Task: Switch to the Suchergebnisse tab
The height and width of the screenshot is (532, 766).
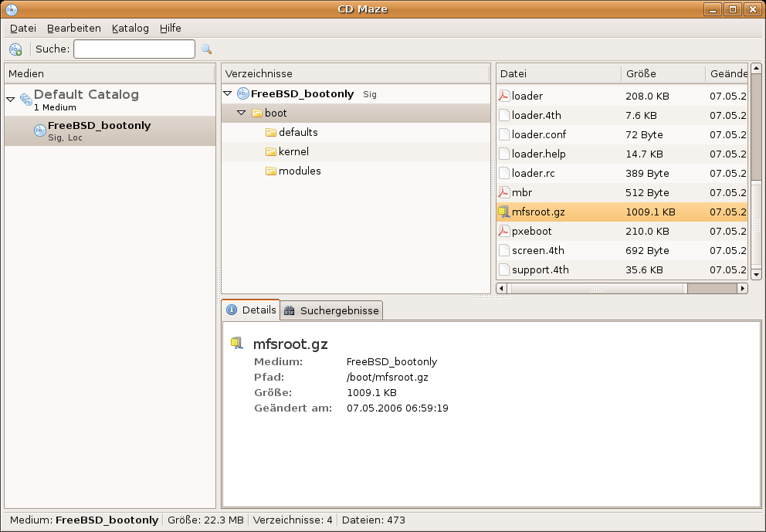Action: [332, 310]
